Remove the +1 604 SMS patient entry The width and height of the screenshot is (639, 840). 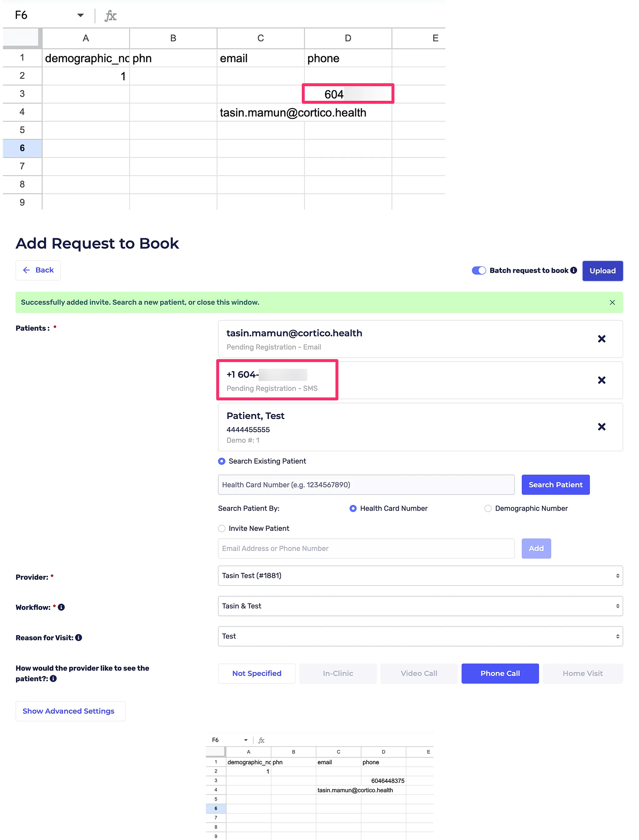tap(601, 380)
